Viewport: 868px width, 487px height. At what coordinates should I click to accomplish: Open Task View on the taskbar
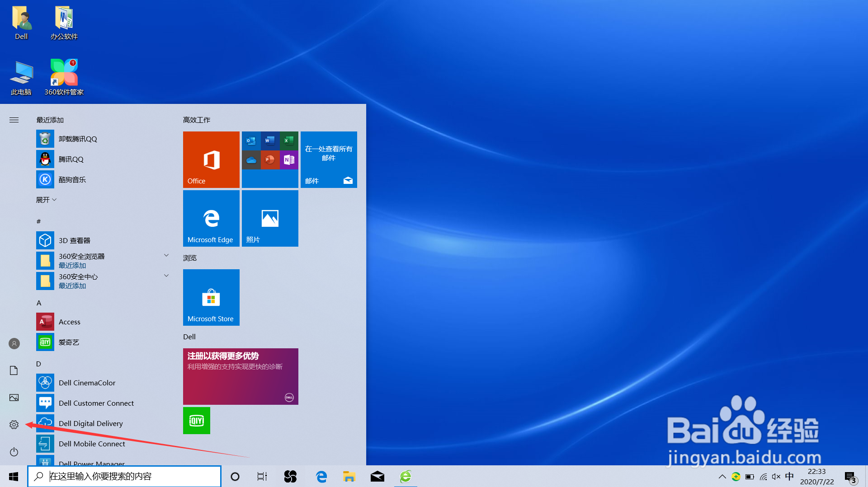262,476
